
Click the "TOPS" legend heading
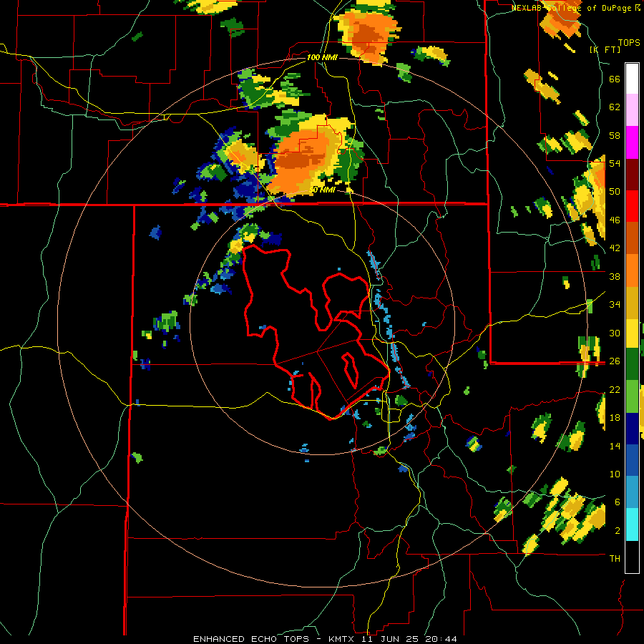(x=629, y=43)
